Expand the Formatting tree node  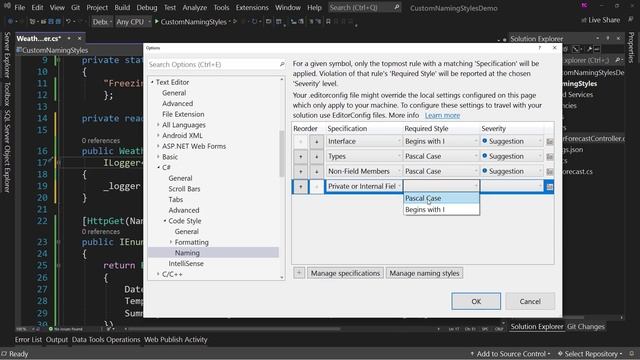[171, 242]
